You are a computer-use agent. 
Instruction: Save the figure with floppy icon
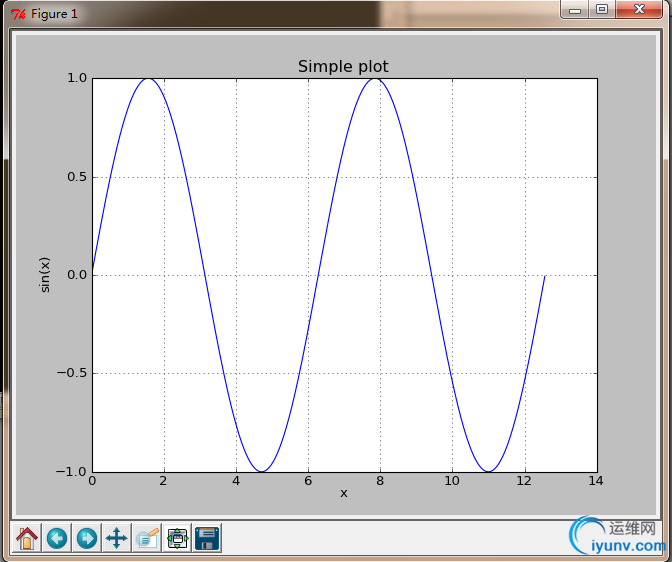click(207, 538)
